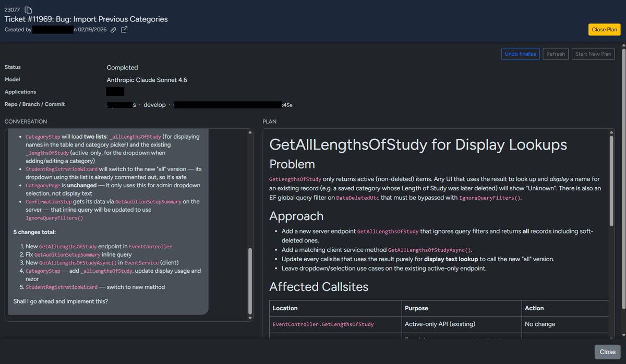Click the No change table cell
Image resolution: width=626 pixels, height=364 pixels.
point(540,324)
